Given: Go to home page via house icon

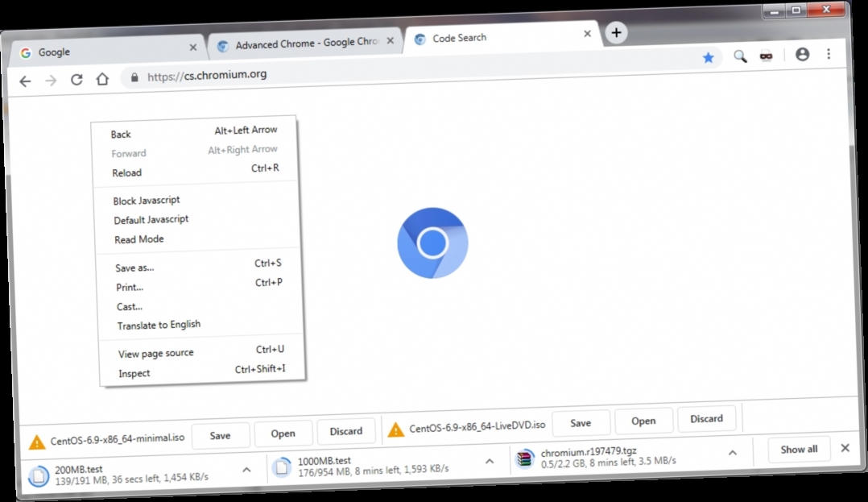Looking at the screenshot, I should [102, 79].
